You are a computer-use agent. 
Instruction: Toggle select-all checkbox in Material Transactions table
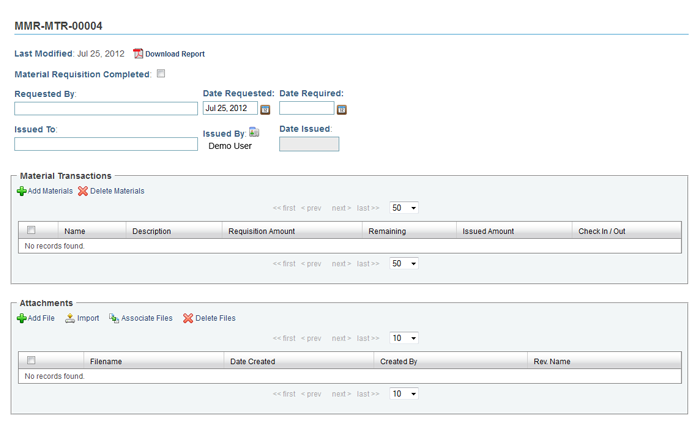coord(31,230)
